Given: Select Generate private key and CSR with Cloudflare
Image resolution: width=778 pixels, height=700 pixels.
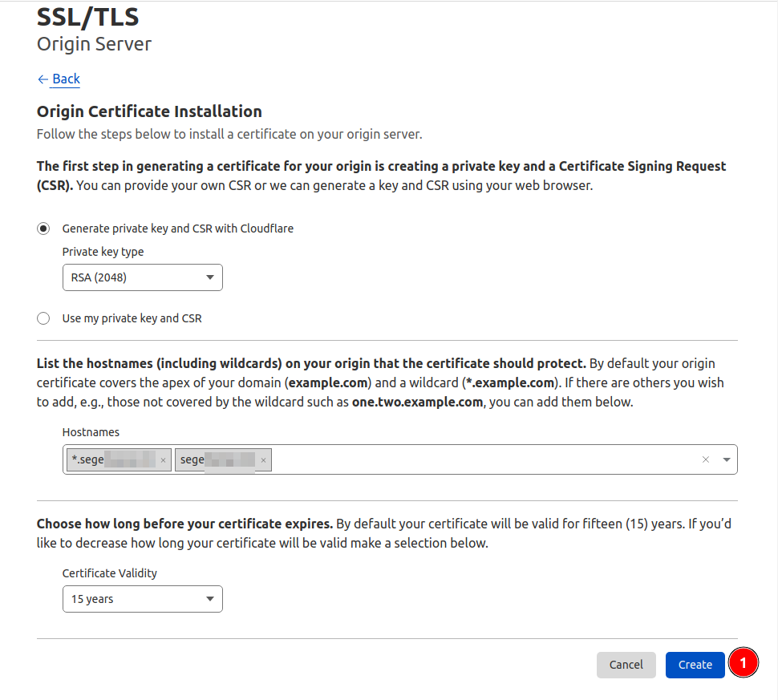Looking at the screenshot, I should [43, 229].
